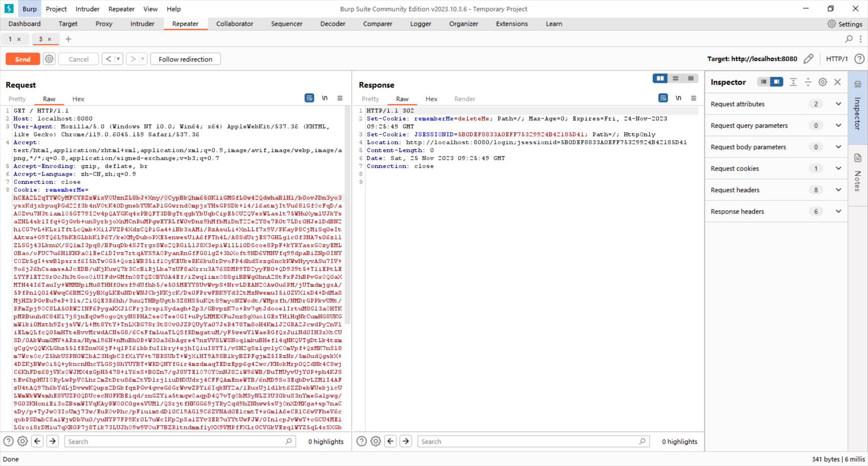Switch to the Decoder tab

333,24
